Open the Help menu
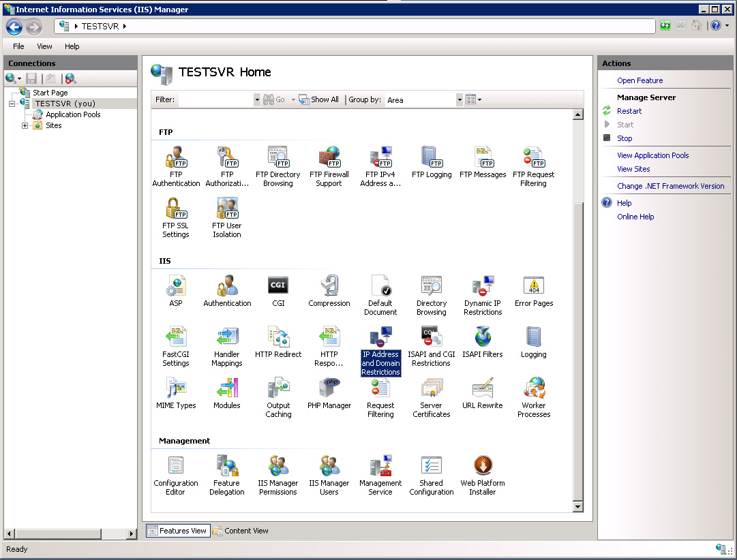The image size is (737, 560). pos(72,46)
